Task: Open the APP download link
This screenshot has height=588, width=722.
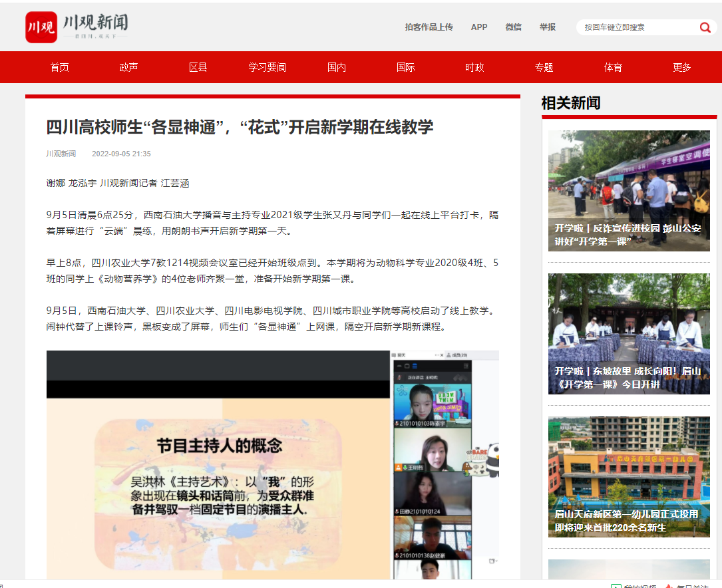Action: (x=479, y=27)
